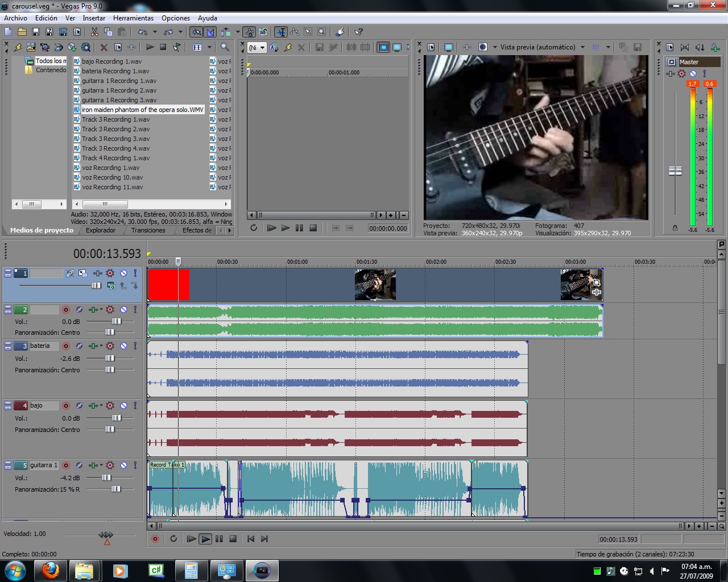Click Split Screen View icon in preview
This screenshot has height=582, width=728.
(x=483, y=47)
